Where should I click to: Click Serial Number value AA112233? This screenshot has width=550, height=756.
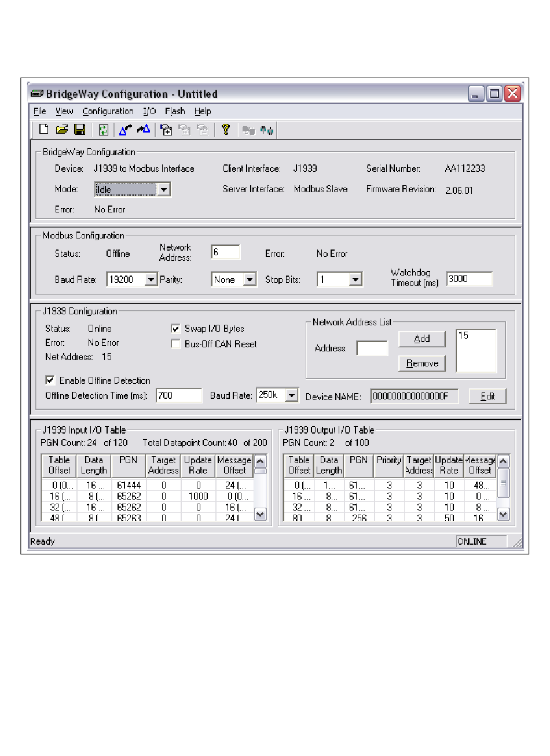[x=465, y=168]
